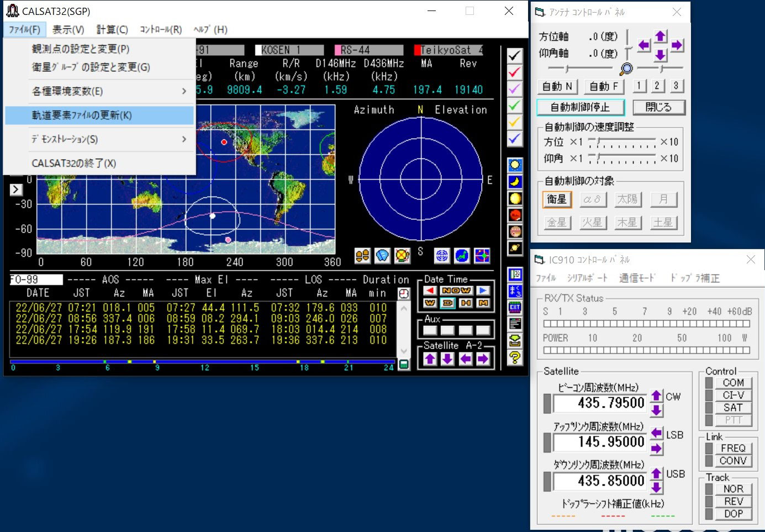Toggle the SAT control button

coord(732,408)
